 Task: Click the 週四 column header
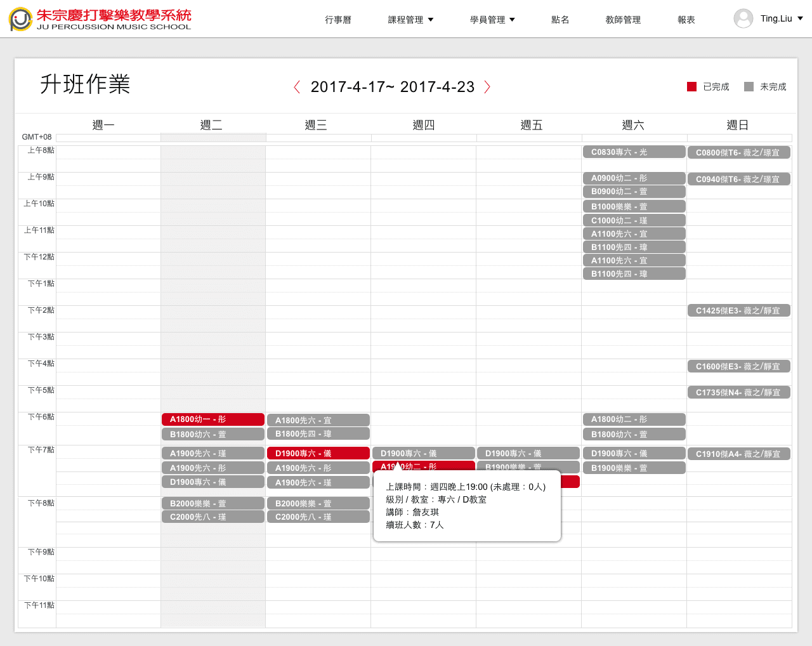(424, 125)
